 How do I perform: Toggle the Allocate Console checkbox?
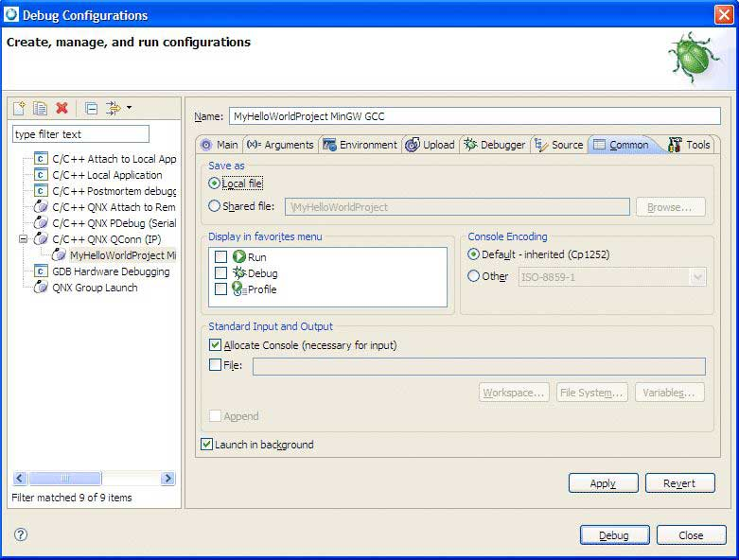click(x=216, y=345)
